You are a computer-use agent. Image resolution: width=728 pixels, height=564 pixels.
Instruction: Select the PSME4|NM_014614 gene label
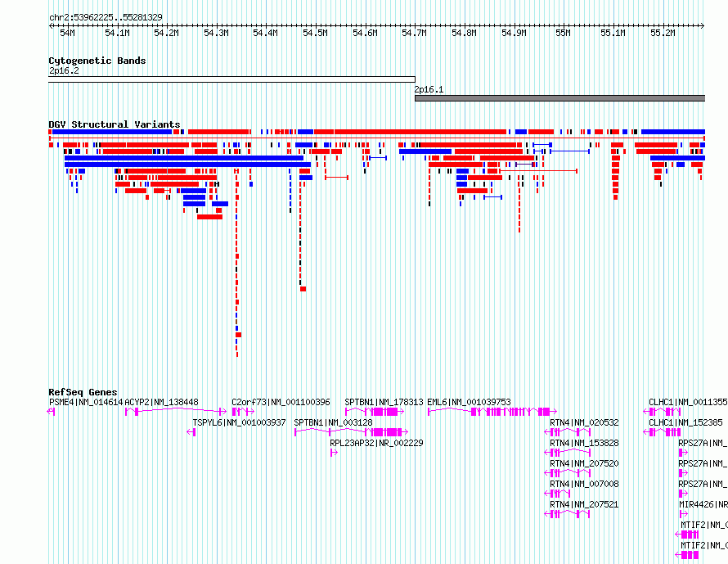(86, 402)
